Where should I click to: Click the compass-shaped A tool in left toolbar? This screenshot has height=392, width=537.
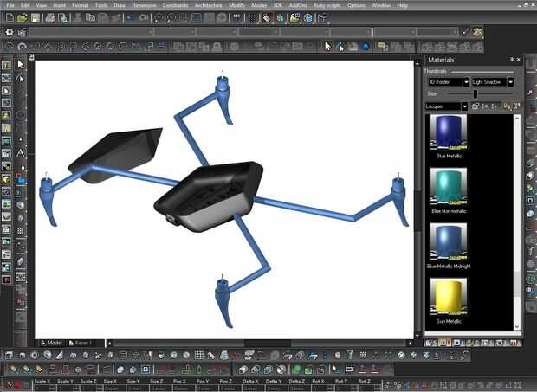(x=21, y=153)
